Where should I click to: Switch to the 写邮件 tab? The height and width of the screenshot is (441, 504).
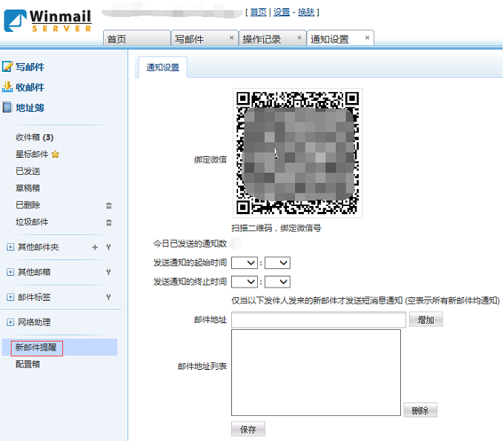click(205, 39)
